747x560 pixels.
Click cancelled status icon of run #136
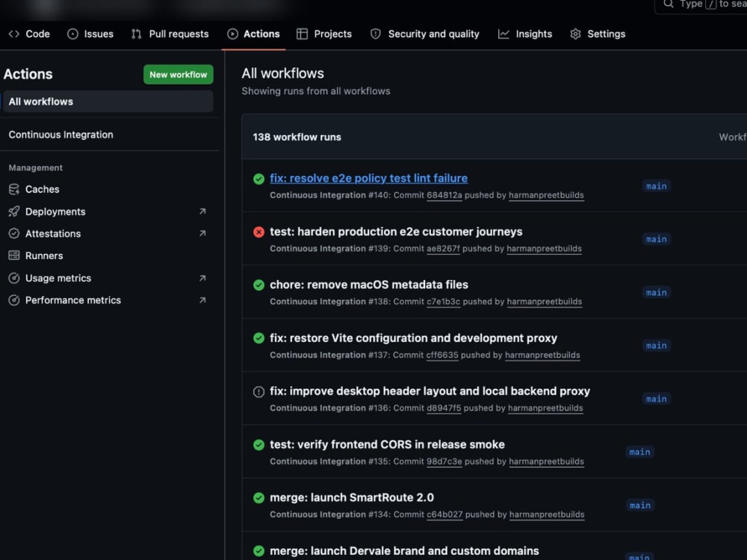[258, 392]
